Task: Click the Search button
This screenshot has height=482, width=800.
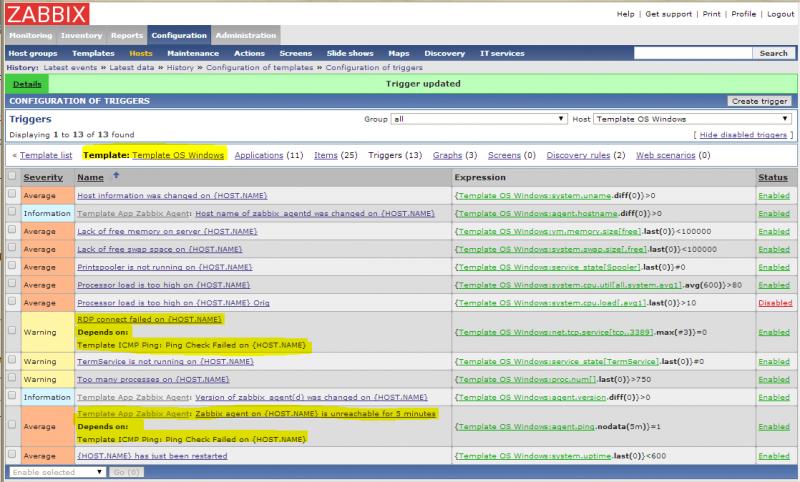Action: tap(773, 53)
